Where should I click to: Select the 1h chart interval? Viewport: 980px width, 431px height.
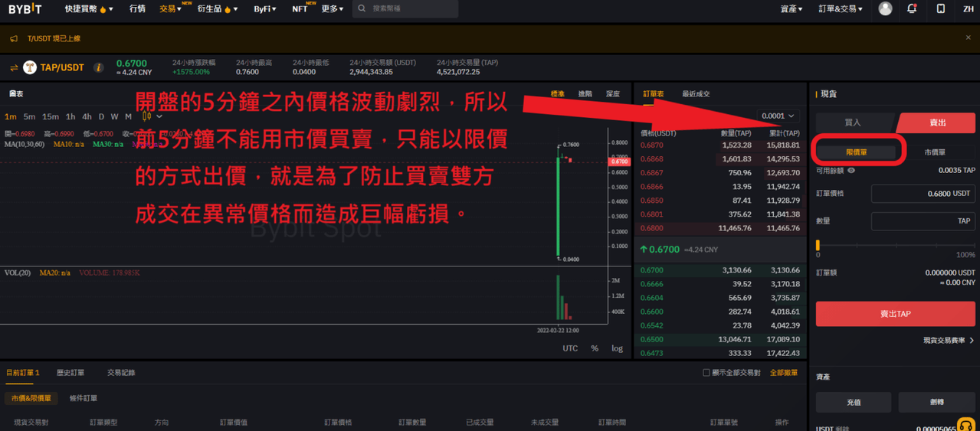(70, 117)
